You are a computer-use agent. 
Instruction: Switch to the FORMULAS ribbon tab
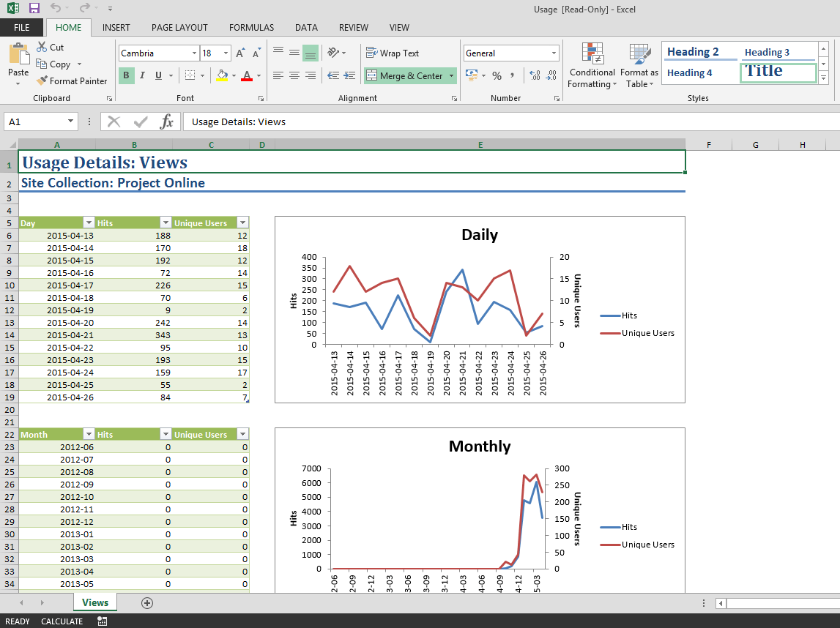[251, 27]
